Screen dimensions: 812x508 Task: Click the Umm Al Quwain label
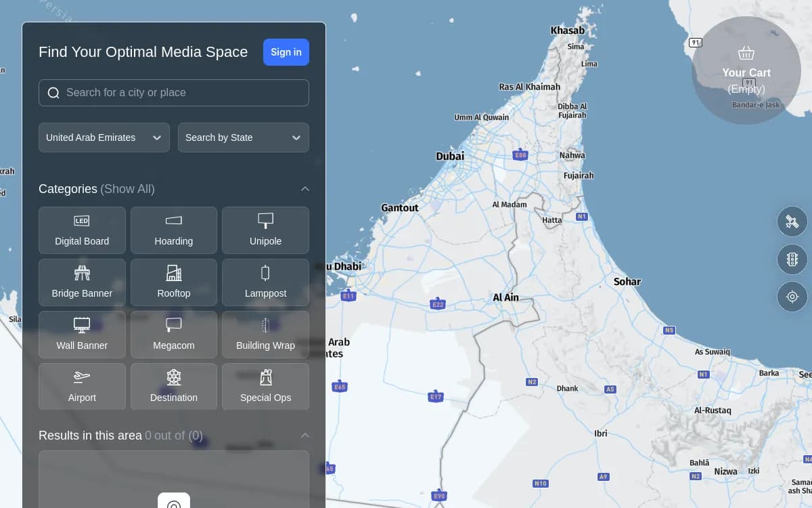(482, 117)
